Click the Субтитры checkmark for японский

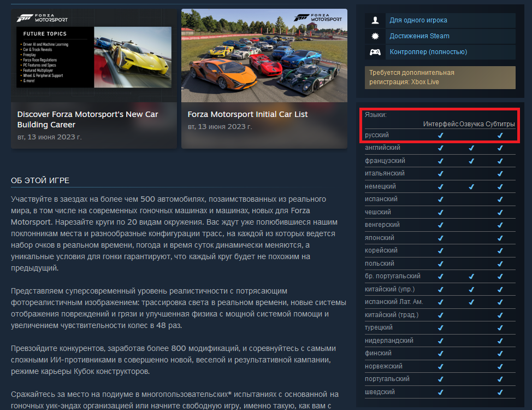coord(500,238)
